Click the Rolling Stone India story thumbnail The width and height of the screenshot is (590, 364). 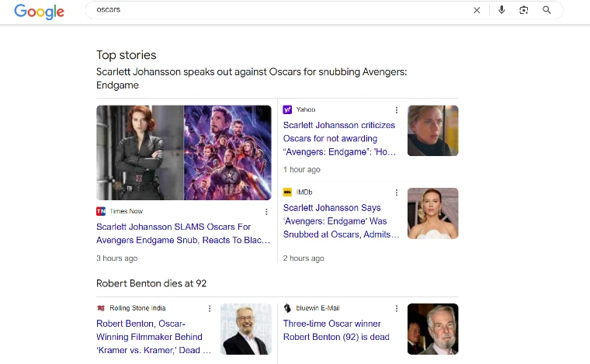click(x=246, y=329)
